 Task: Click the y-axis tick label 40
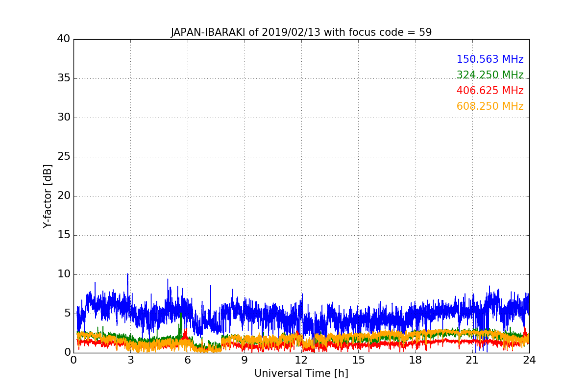(x=64, y=39)
